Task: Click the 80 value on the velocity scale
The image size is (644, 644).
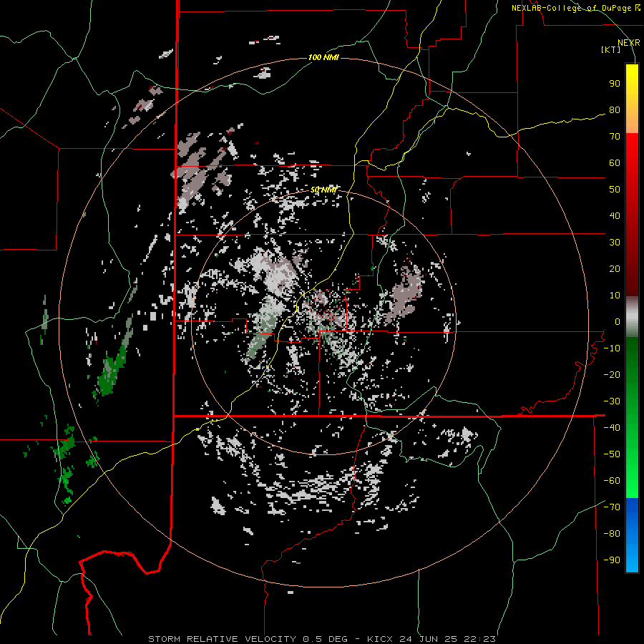Action: [615, 110]
